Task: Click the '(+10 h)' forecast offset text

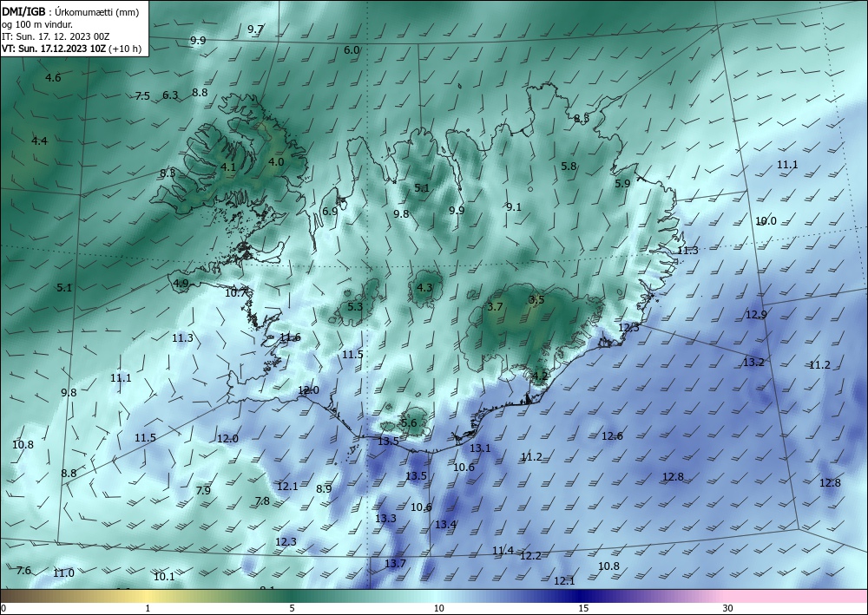Action: click(125, 49)
